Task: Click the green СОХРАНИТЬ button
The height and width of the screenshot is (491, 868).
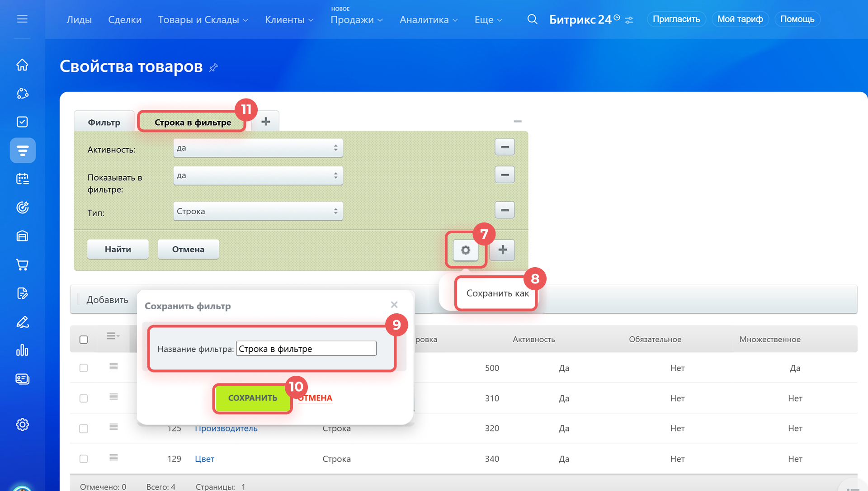Action: tap(252, 398)
